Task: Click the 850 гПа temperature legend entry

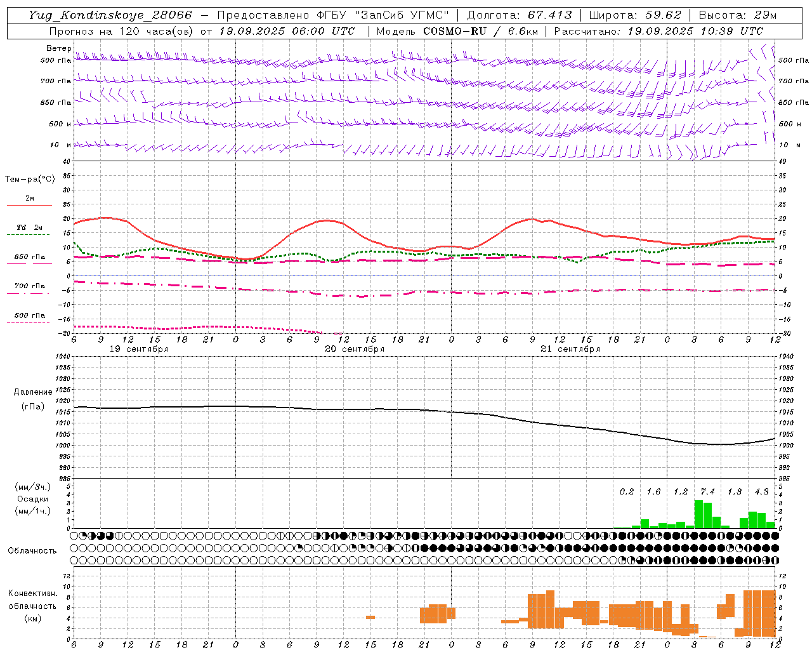Action: click(x=29, y=257)
